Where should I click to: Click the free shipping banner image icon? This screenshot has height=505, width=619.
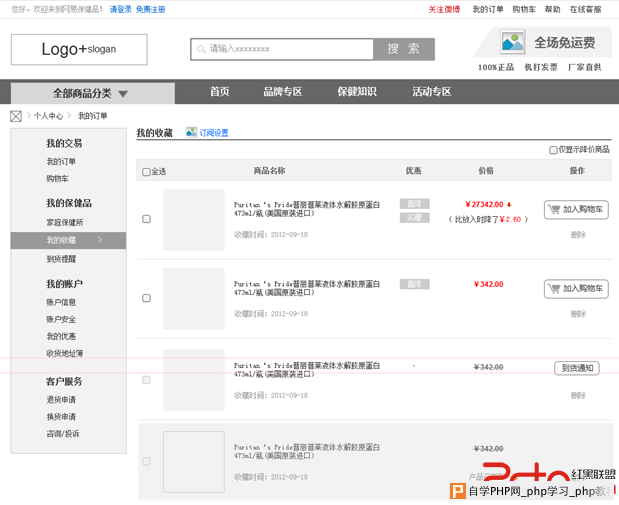tap(512, 41)
